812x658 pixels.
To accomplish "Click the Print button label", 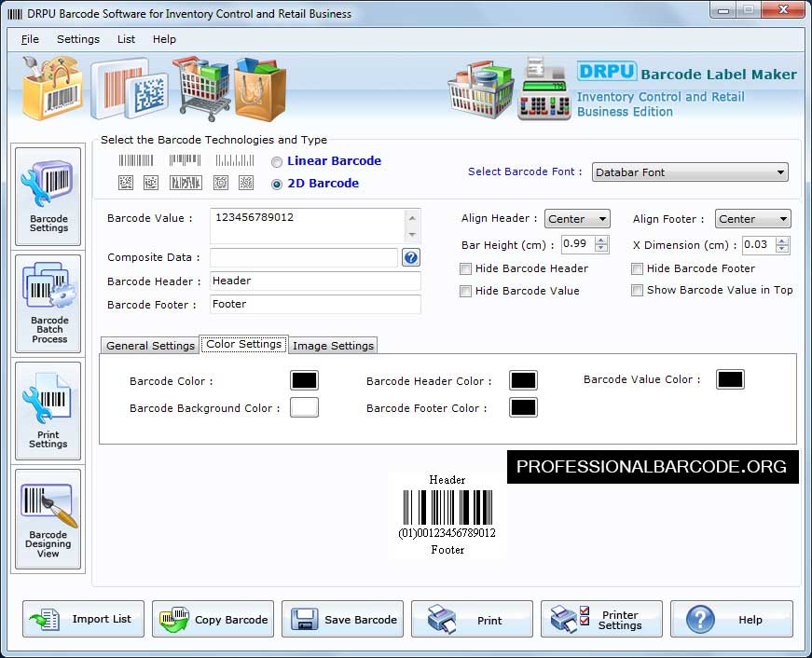I will [x=489, y=620].
